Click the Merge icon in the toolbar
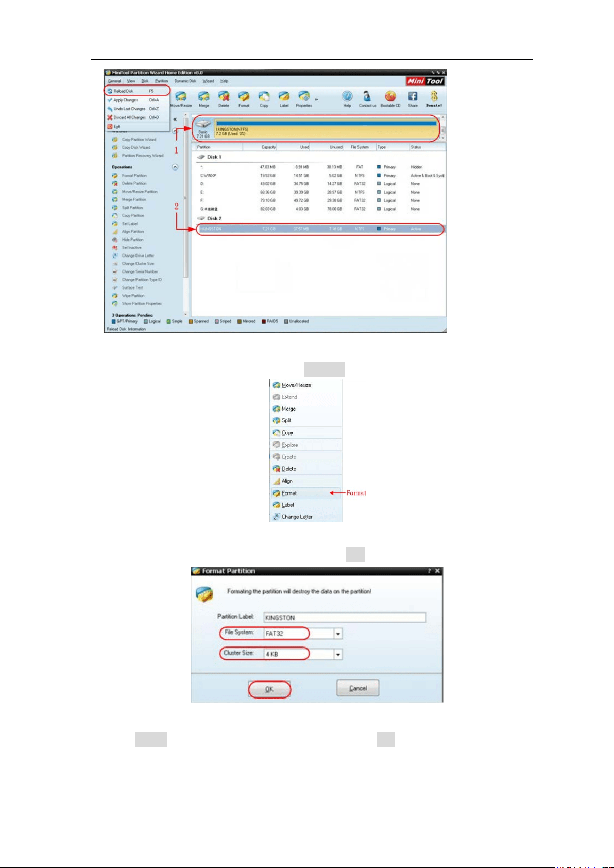Screen dimensions: 614x868 click(204, 99)
